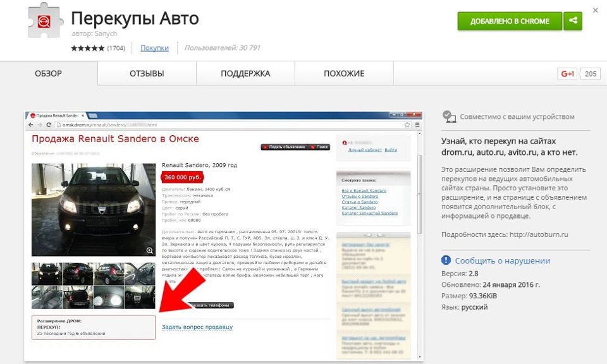Click the G+1 button

(567, 74)
